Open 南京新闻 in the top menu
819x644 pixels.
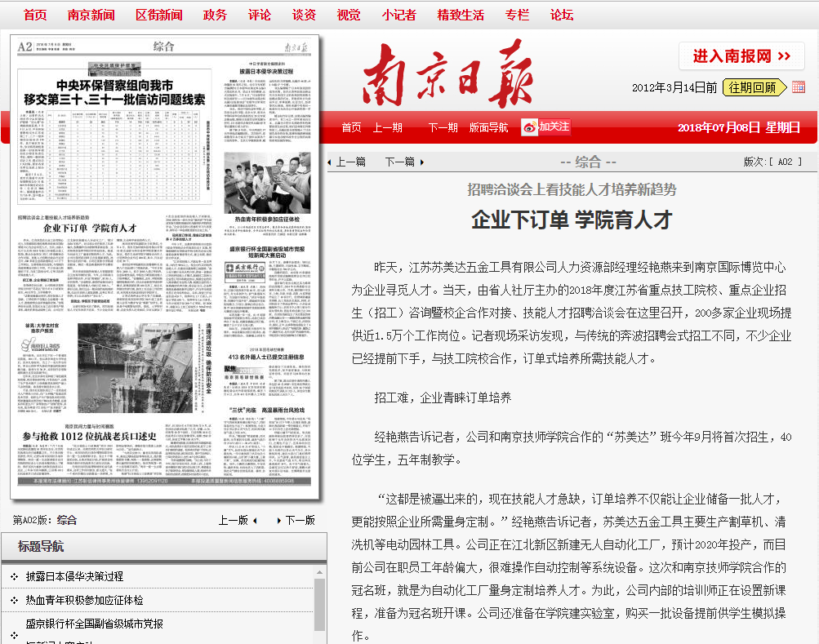coord(91,15)
